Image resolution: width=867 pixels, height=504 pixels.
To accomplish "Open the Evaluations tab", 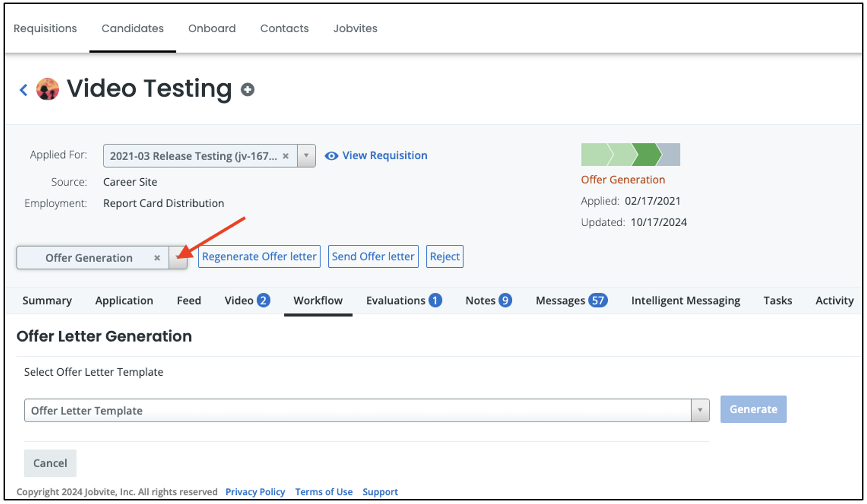I will point(404,301).
